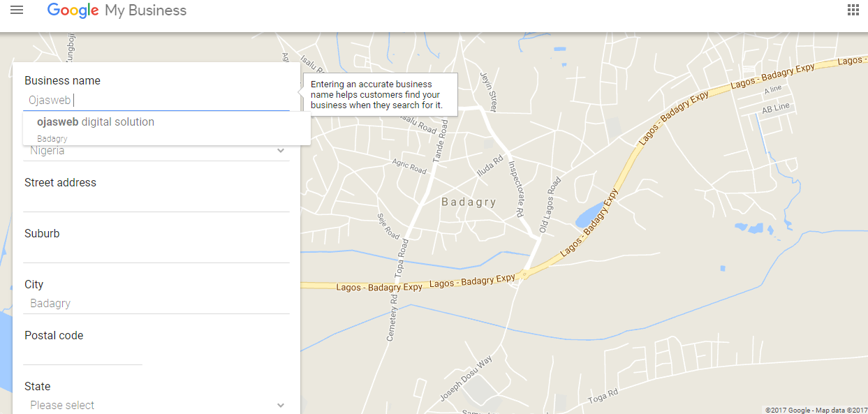Click the Google map data copyright text
868x414 pixels.
coord(816,410)
